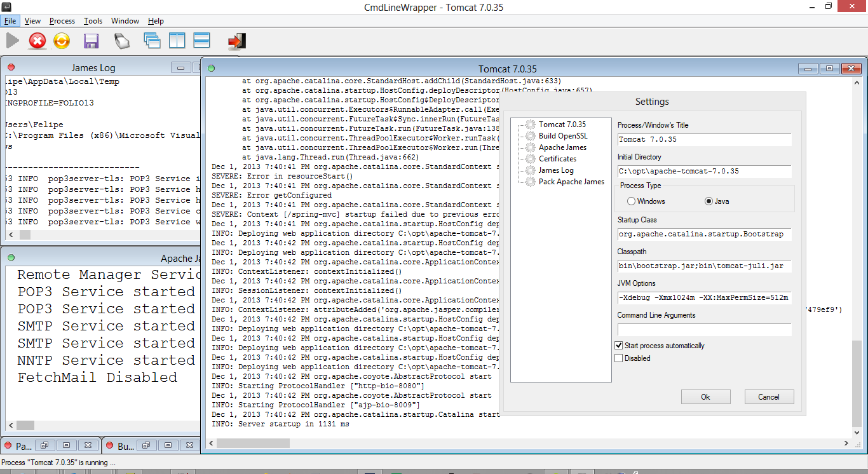Click the purple floppy disk Save icon
Screen dimensions: 868x474
(x=92, y=41)
